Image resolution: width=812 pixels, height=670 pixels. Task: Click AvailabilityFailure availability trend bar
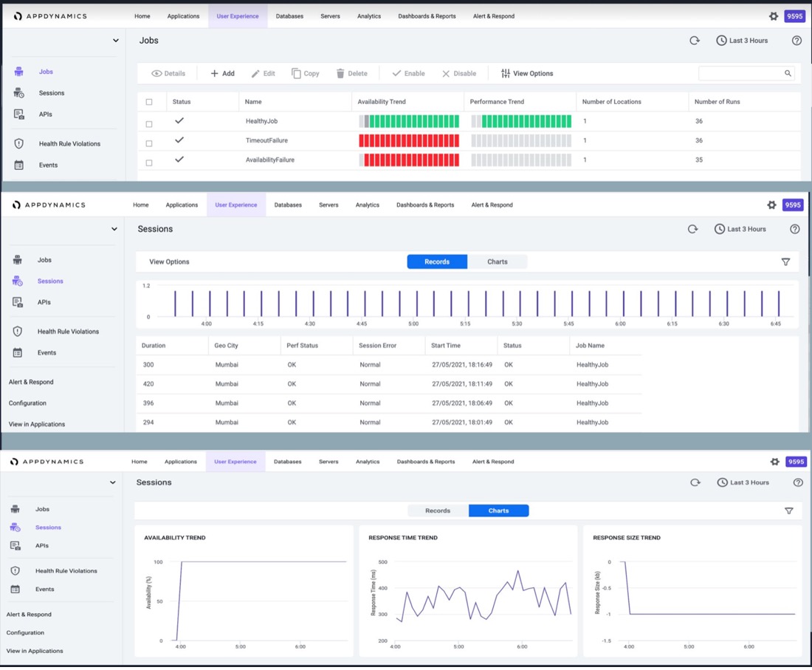(x=409, y=160)
